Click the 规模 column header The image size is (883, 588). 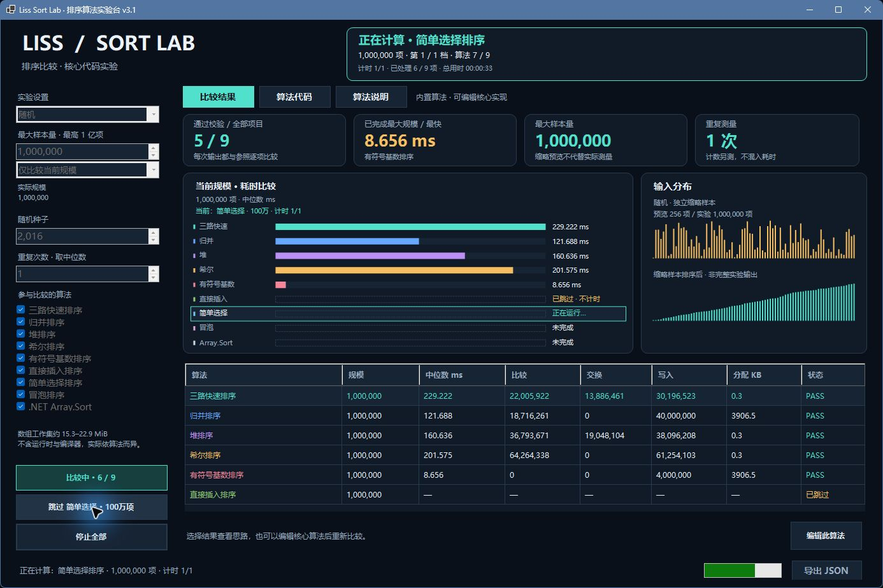[381, 375]
